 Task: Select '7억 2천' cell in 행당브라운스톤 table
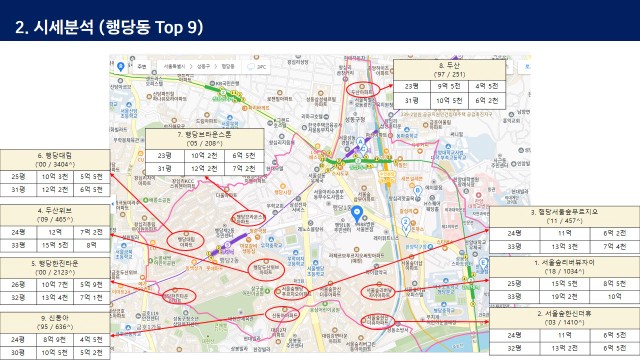pos(244,169)
